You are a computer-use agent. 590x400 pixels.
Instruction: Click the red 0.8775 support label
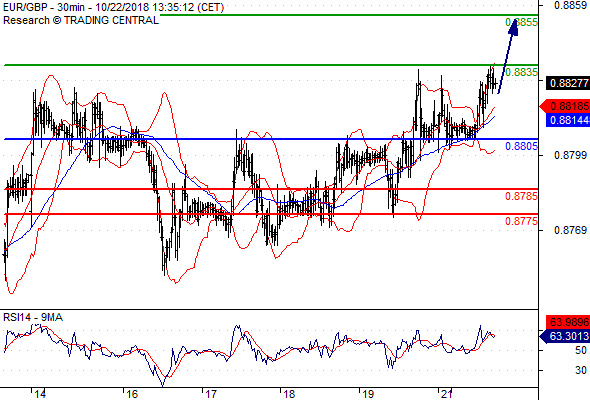[521, 221]
